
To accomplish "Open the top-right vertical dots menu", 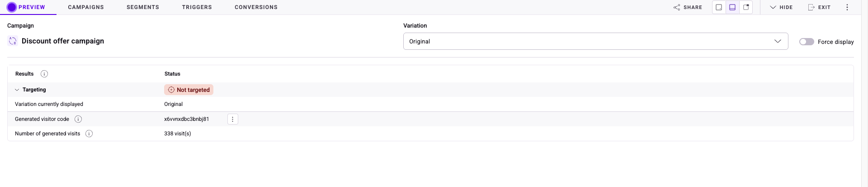I will pyautogui.click(x=847, y=7).
